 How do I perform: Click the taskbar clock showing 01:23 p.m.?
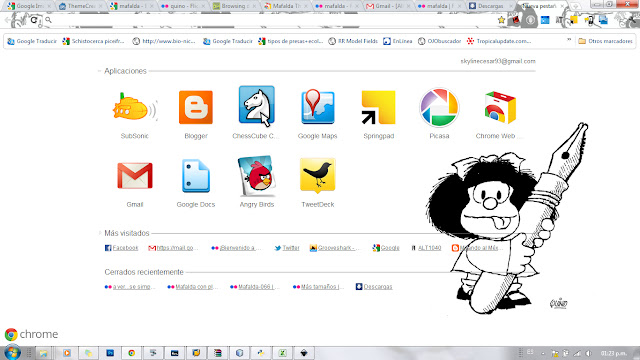point(613,353)
